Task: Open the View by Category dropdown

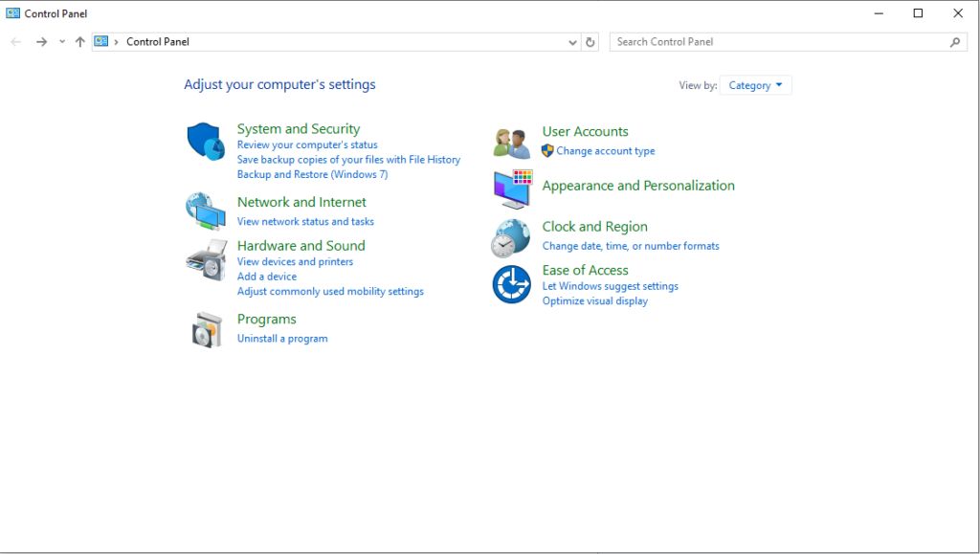Action: [x=755, y=84]
